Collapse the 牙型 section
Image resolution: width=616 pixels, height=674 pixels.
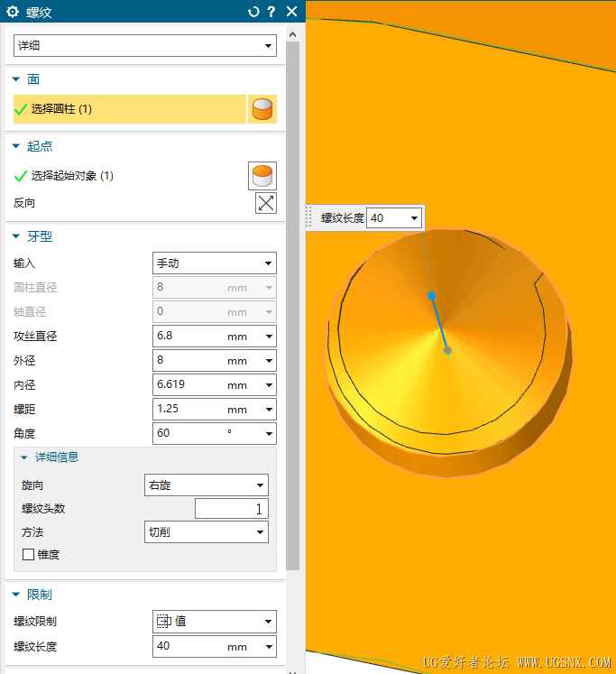coord(16,236)
